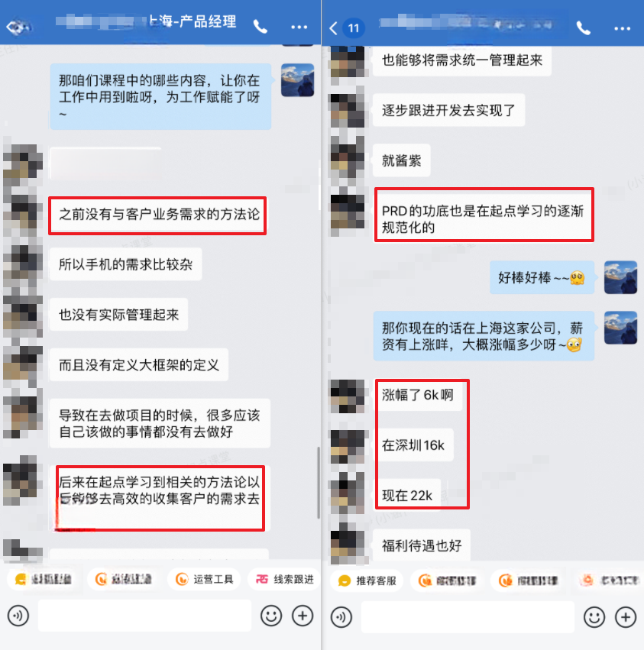644x650 pixels.
Task: Click the left chat vertical scrollbar
Action: coord(318,483)
